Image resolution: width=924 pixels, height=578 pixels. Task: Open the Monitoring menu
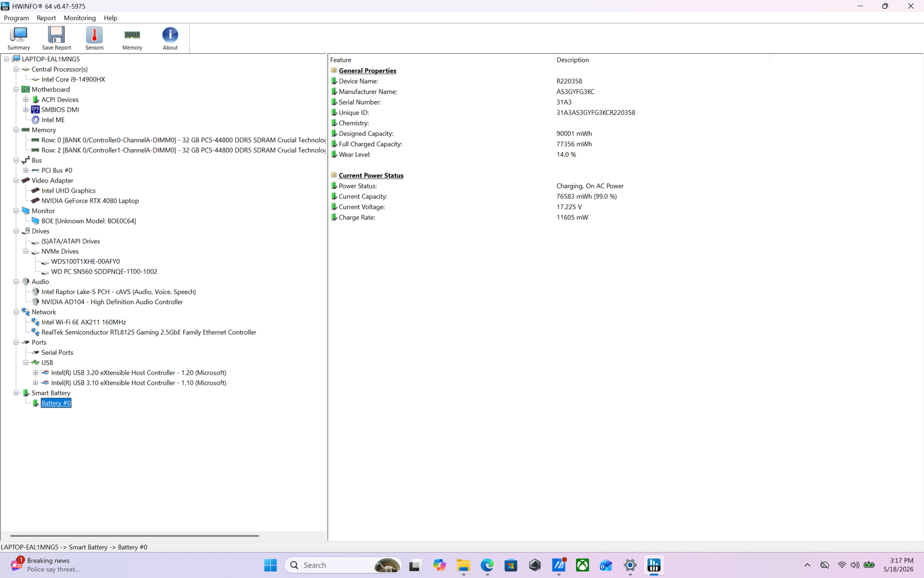pyautogui.click(x=80, y=18)
